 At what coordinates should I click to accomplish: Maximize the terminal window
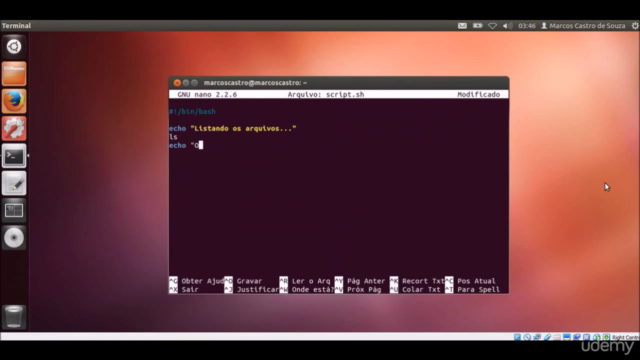click(x=194, y=83)
